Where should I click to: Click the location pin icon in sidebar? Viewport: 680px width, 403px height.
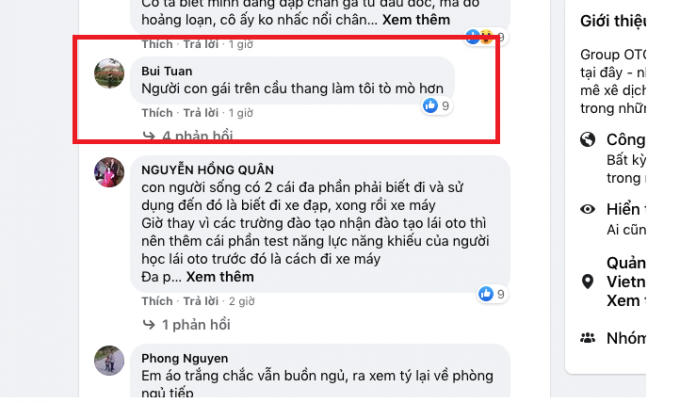[x=588, y=282]
